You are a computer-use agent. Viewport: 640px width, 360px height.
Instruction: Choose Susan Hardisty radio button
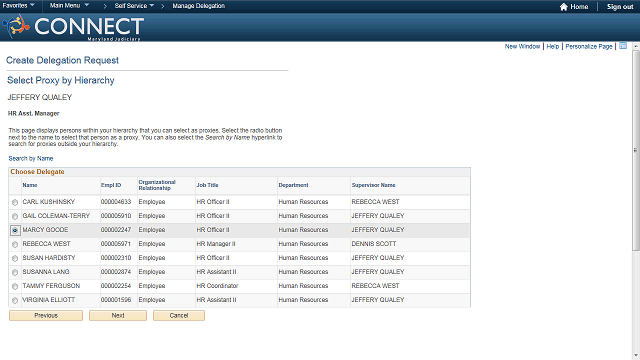coord(15,258)
